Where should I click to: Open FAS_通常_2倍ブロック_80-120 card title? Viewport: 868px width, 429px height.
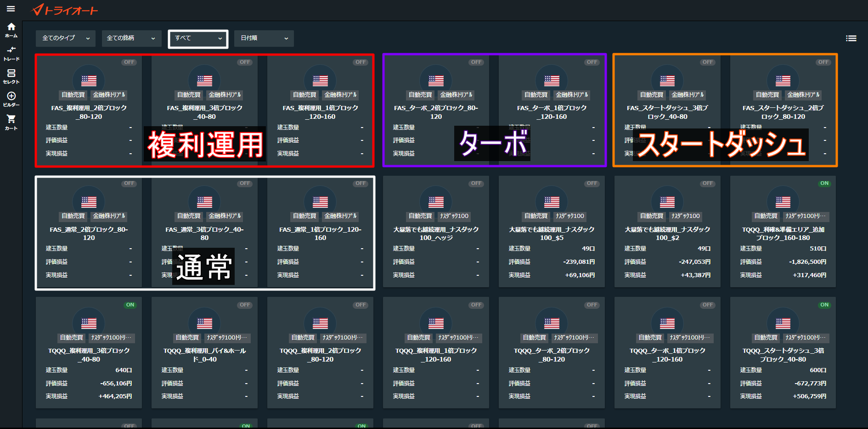89,234
